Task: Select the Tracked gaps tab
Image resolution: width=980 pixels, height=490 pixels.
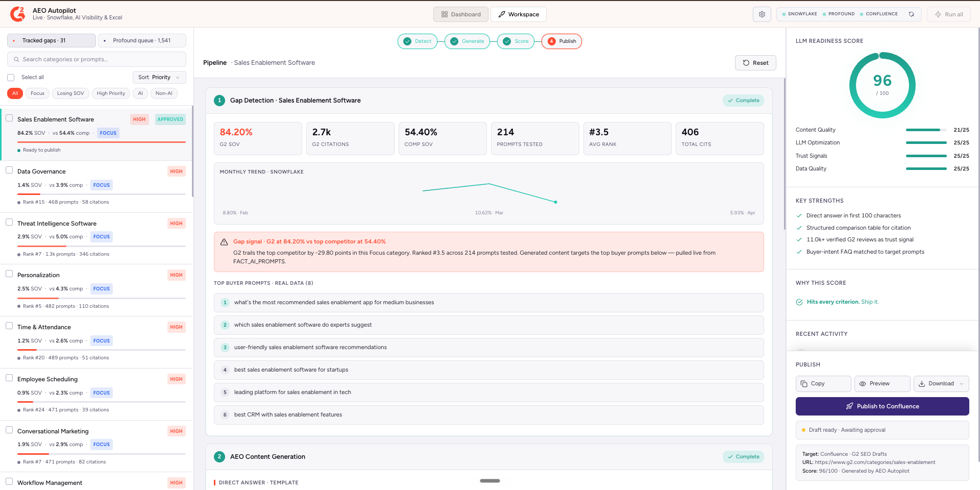Action: [x=51, y=40]
